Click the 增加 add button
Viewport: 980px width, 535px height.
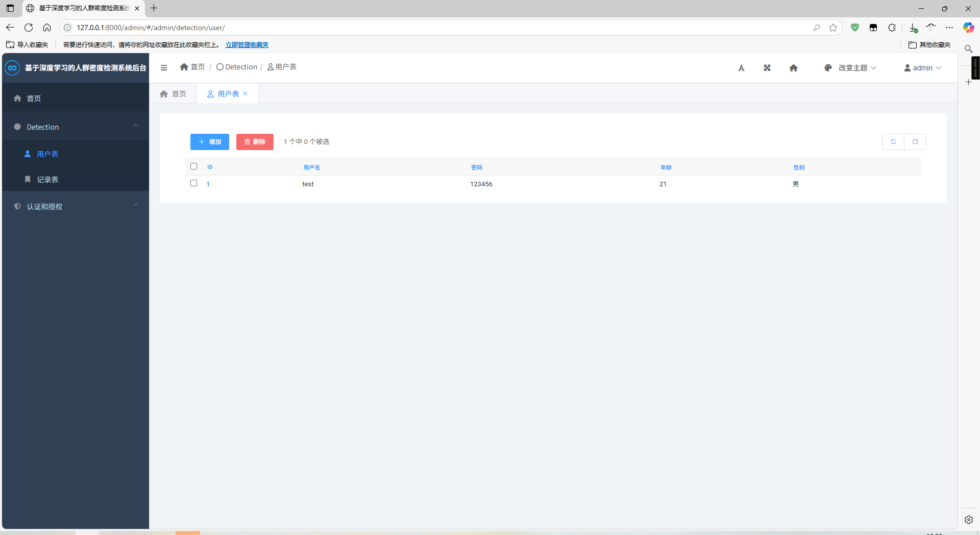point(210,142)
